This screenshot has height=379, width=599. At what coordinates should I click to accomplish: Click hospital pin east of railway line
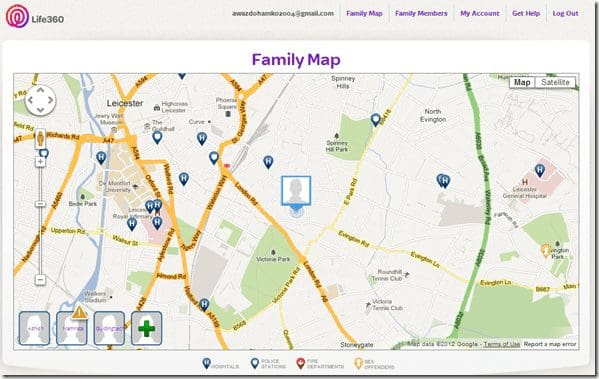268,162
